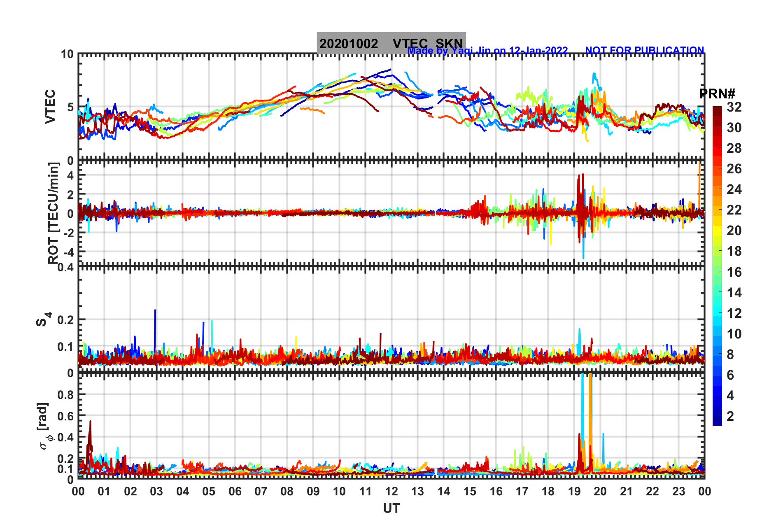
Task: Click hour tick label 15 on UT axis
Action: click(x=470, y=491)
